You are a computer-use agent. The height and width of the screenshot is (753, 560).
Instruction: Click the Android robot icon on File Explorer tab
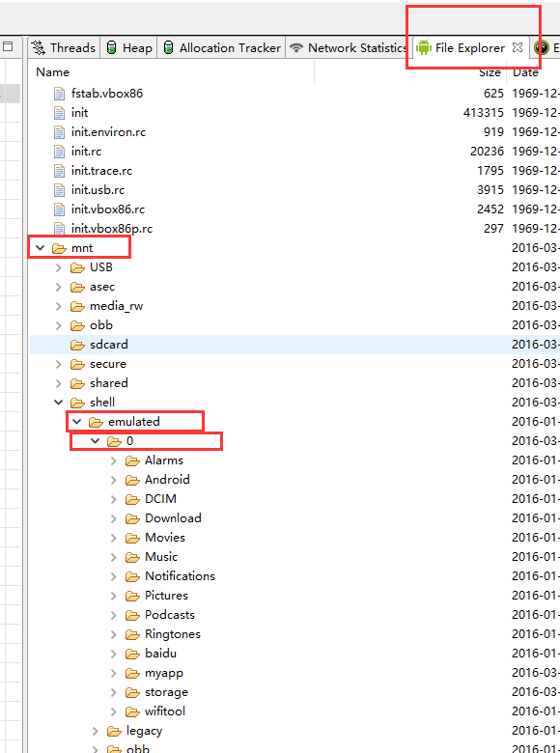coord(424,47)
